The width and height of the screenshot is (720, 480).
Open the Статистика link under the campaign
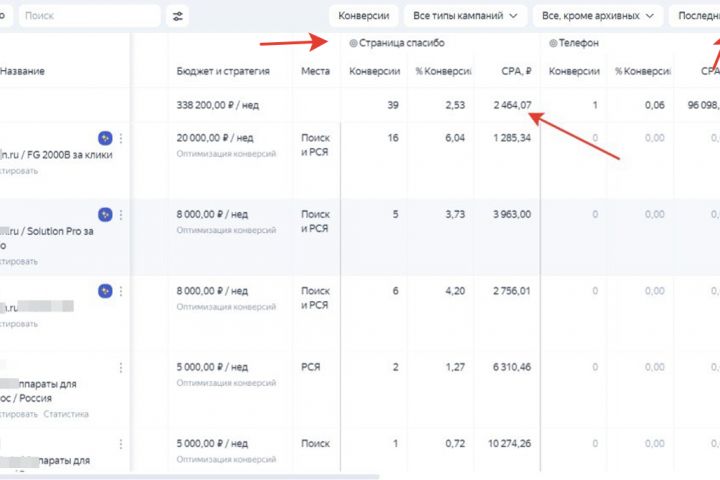[x=66, y=414]
